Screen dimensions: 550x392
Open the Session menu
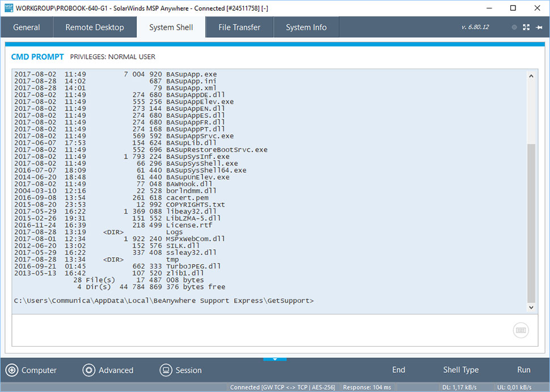(181, 370)
